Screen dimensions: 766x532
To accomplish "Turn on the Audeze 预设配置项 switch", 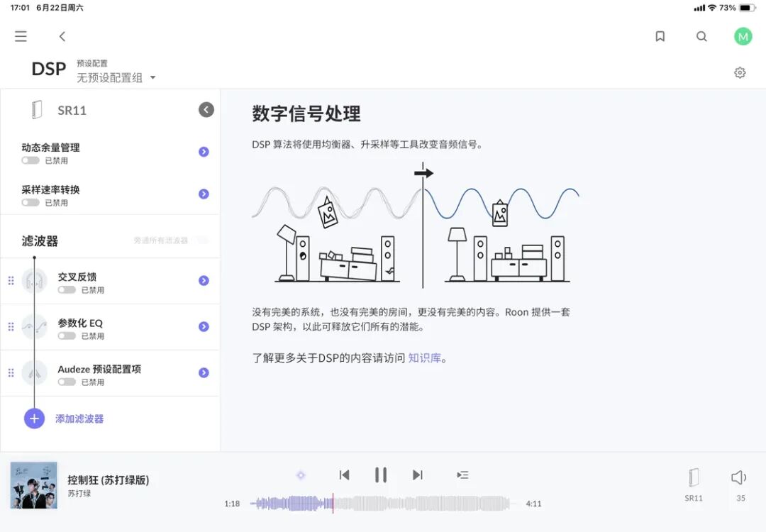I will pyautogui.click(x=67, y=382).
